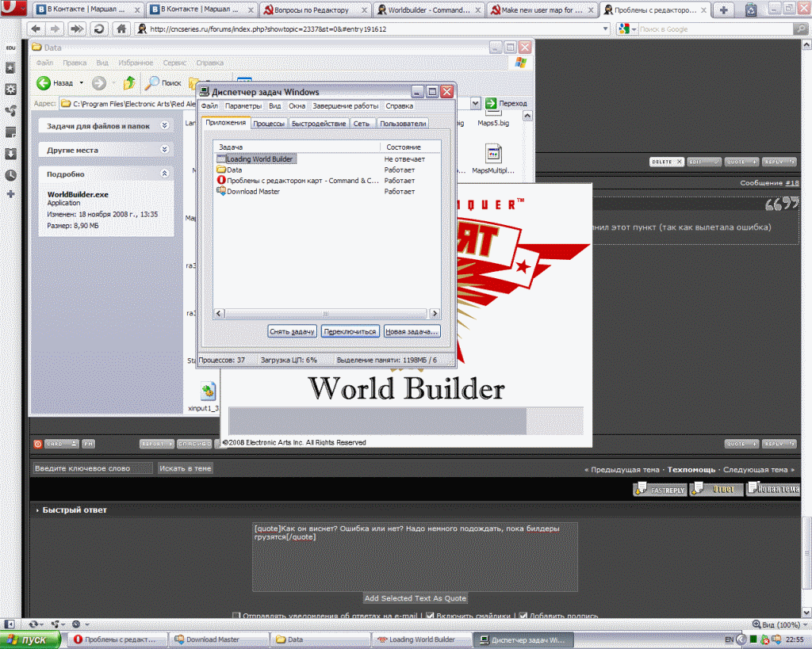The width and height of the screenshot is (812, 649).
Task: Open Opera sidebar widgets gear panel
Action: [10, 89]
